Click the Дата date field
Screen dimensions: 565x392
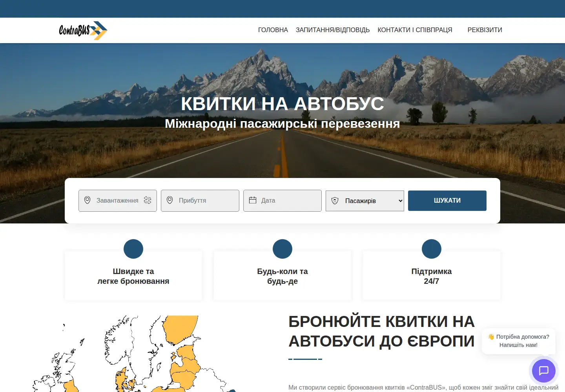tap(282, 201)
